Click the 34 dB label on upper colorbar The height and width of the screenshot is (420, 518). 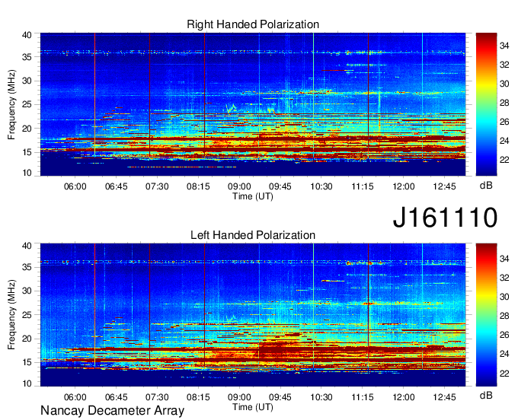[504, 46]
